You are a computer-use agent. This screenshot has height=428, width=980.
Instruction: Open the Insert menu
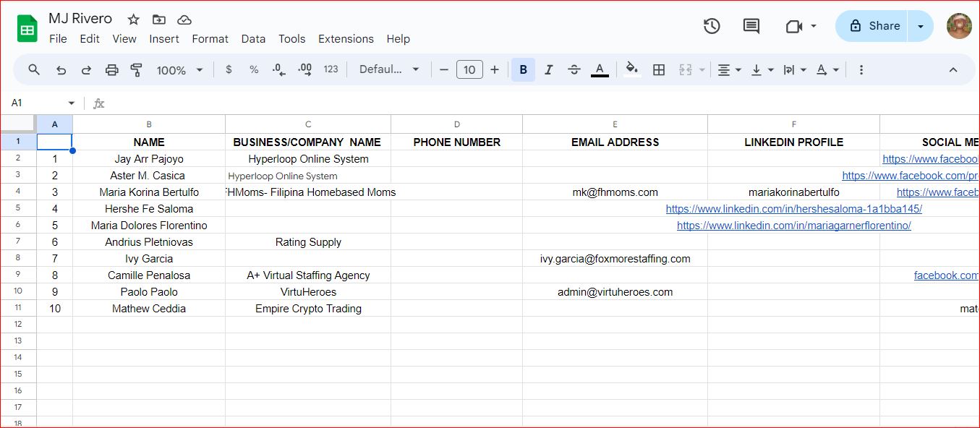tap(164, 39)
